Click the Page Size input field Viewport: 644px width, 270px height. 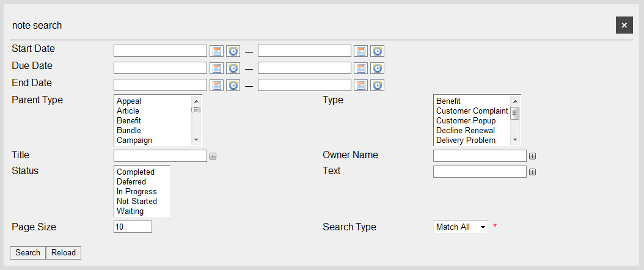(133, 227)
